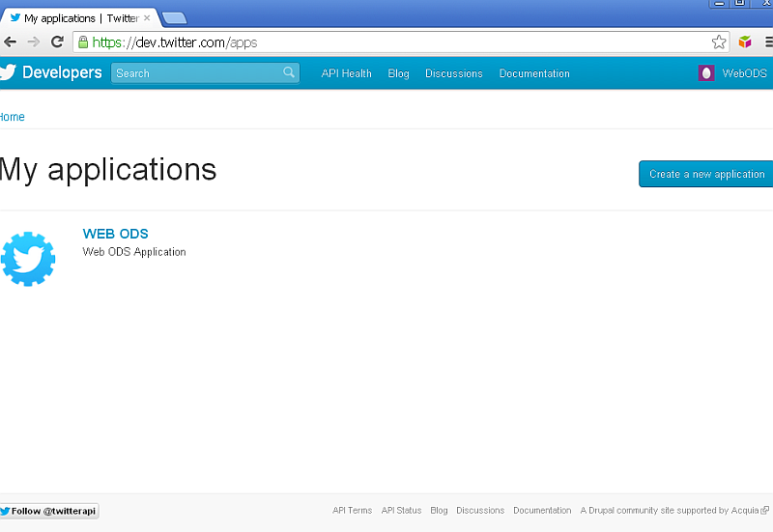Click the browser forward arrow
Screen dimensions: 773x532
point(34,42)
